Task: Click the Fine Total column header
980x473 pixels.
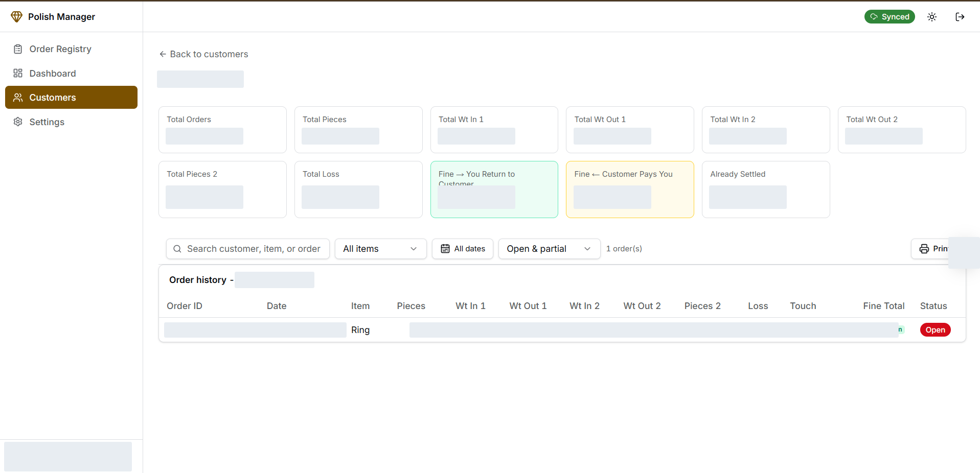Action: [884, 306]
